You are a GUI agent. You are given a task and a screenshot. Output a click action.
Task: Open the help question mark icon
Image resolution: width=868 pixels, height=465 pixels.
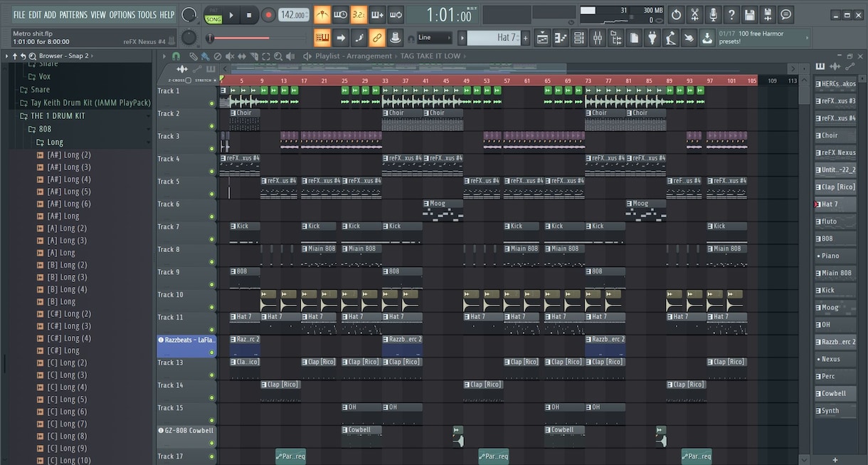[731, 14]
